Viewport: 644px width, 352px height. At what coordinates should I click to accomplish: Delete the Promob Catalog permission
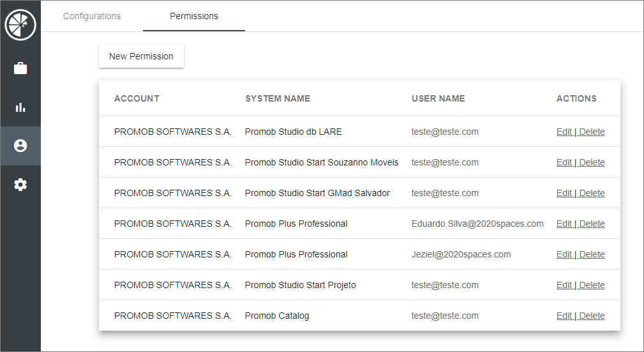click(x=592, y=316)
